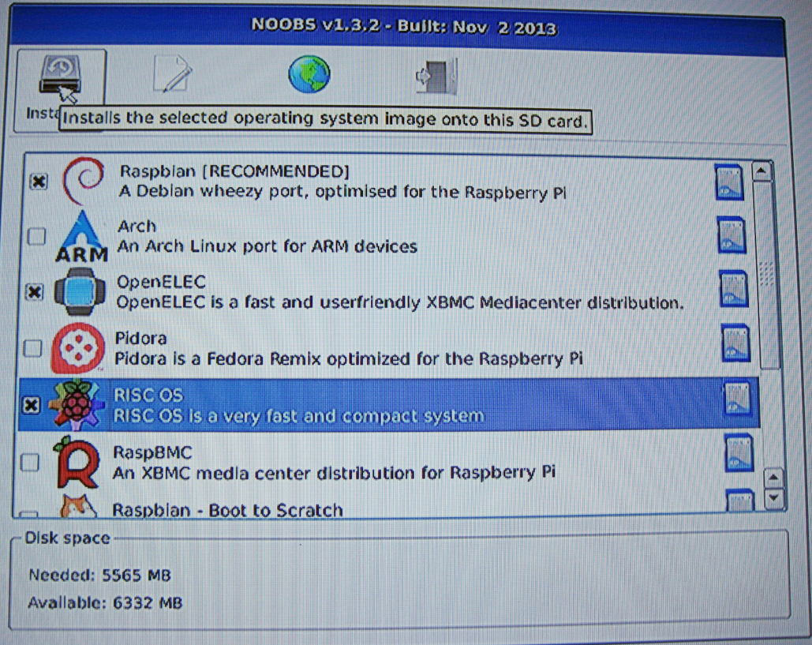Click the Scratch cat icon
The image size is (812, 645).
point(78,505)
